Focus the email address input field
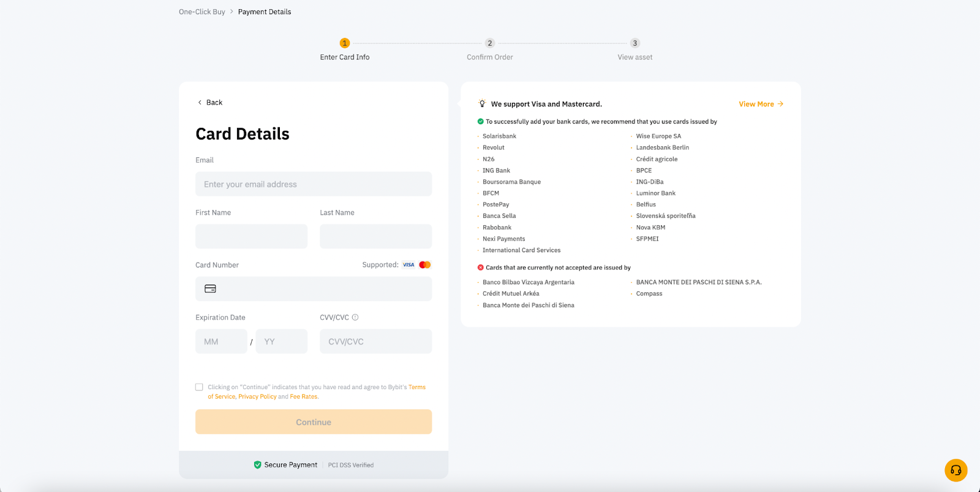Screen dimensions: 980x492 (x=314, y=184)
